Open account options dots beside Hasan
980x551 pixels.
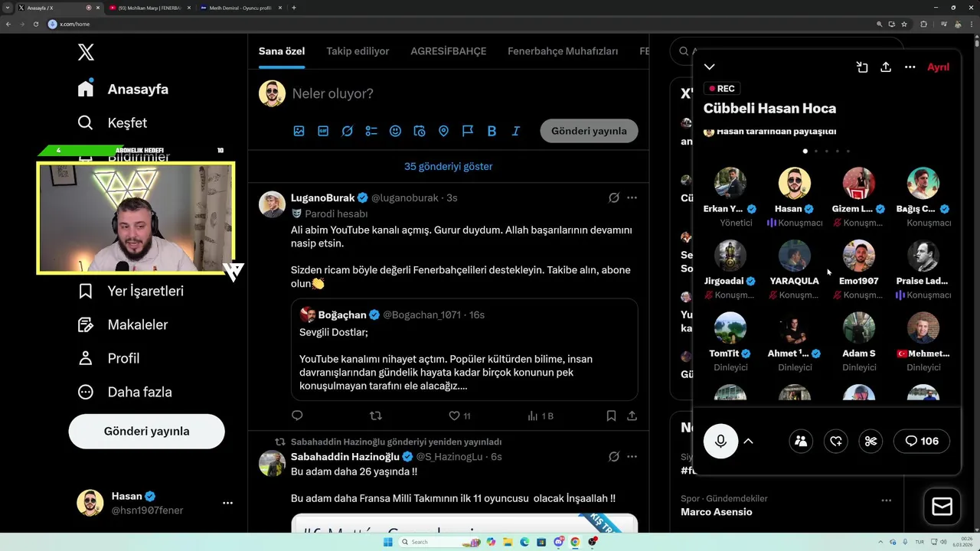click(227, 503)
